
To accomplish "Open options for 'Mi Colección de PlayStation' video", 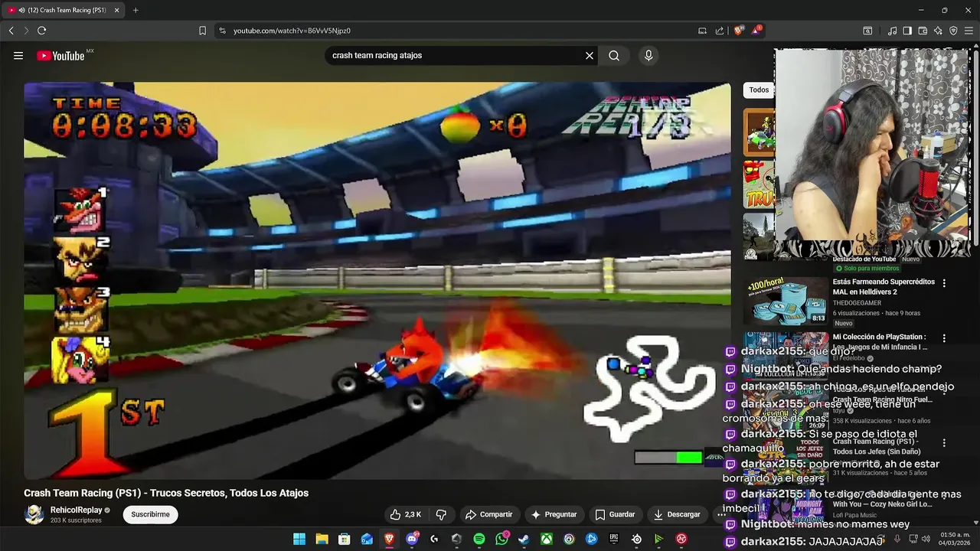I will 944,338.
